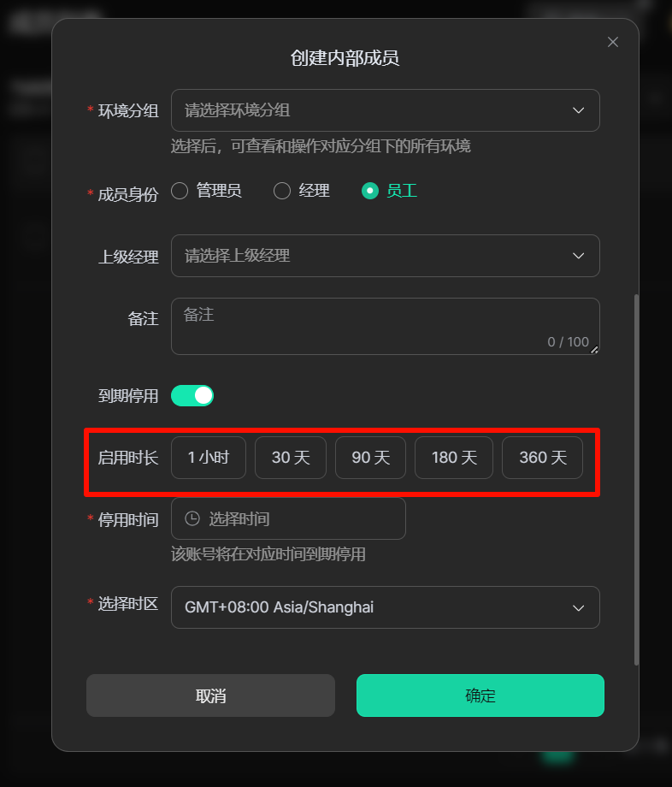Choose the 30 天 duration option
Image resolution: width=672 pixels, height=787 pixels.
click(x=291, y=458)
